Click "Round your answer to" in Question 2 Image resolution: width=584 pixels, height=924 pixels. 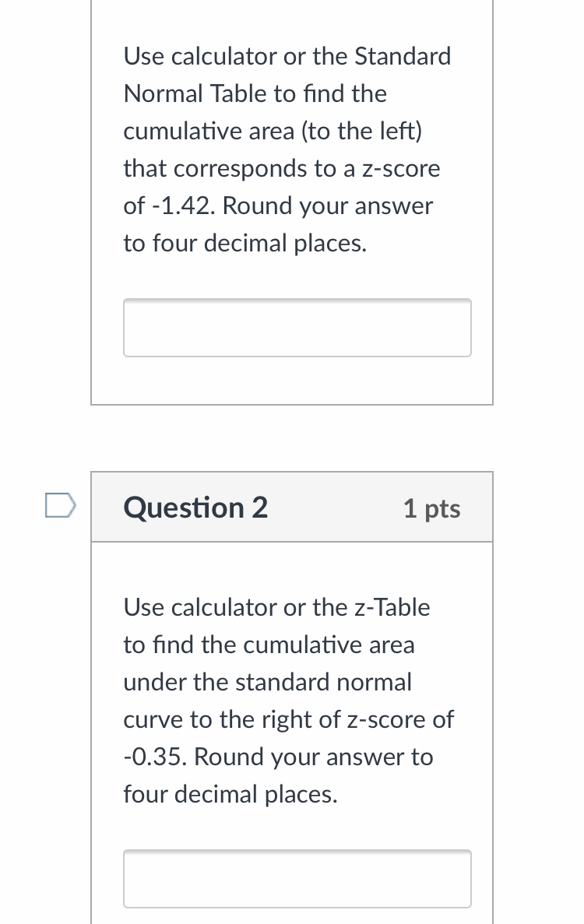(313, 757)
